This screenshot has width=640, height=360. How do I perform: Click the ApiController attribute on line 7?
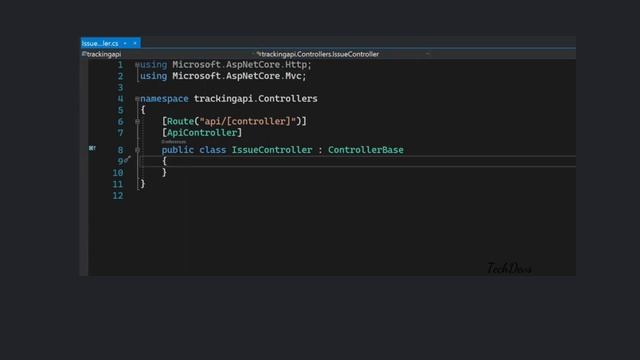202,133
